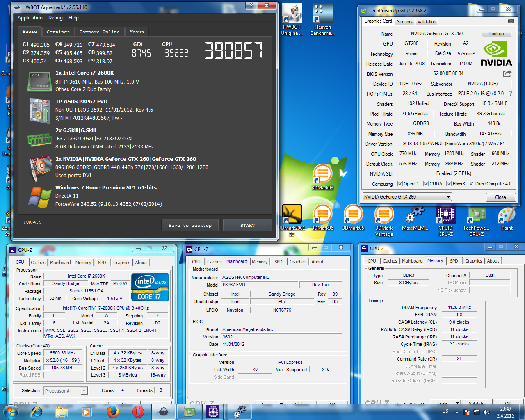The height and width of the screenshot is (420, 525).
Task: Click the Save to desktop button
Action: (x=190, y=225)
